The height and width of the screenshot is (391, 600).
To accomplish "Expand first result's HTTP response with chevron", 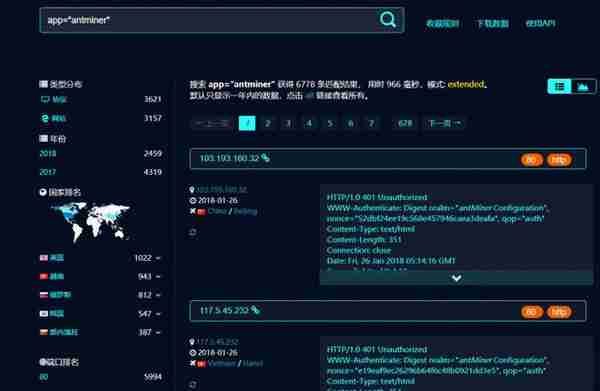I will [456, 278].
